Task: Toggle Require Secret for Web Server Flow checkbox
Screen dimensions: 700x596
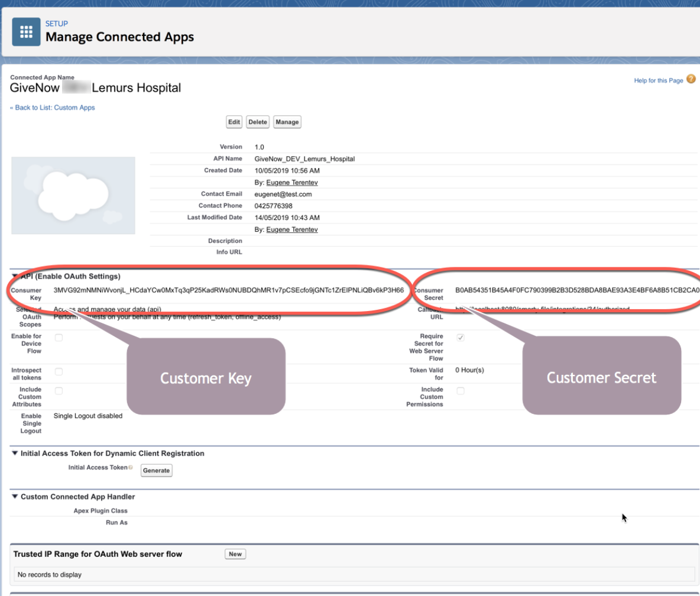Action: click(x=461, y=338)
